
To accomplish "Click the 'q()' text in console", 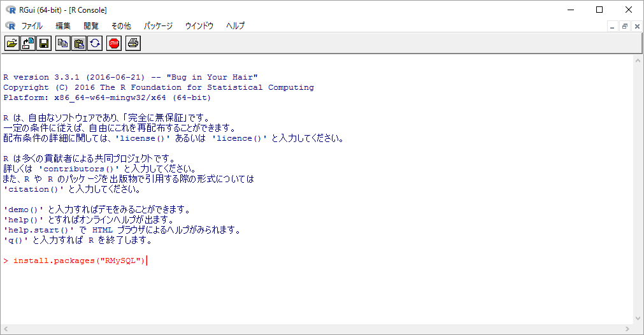I will [16, 240].
